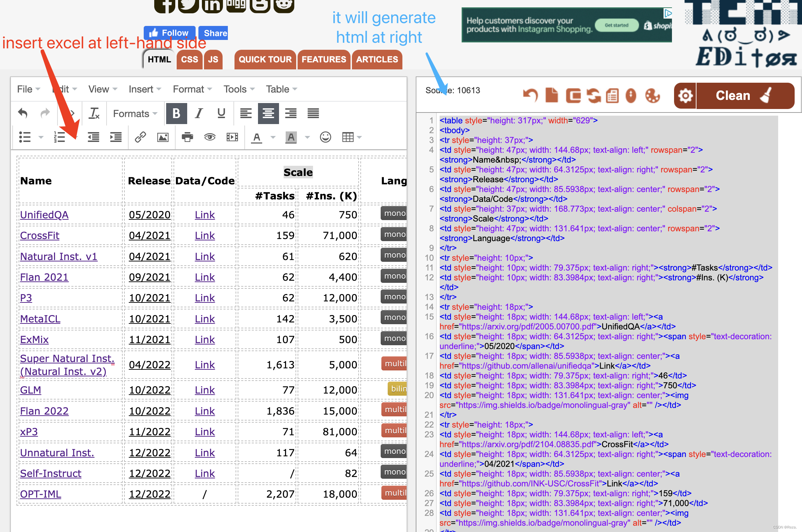Click the color palette icon
This screenshot has width=802, height=532.
pyautogui.click(x=652, y=95)
